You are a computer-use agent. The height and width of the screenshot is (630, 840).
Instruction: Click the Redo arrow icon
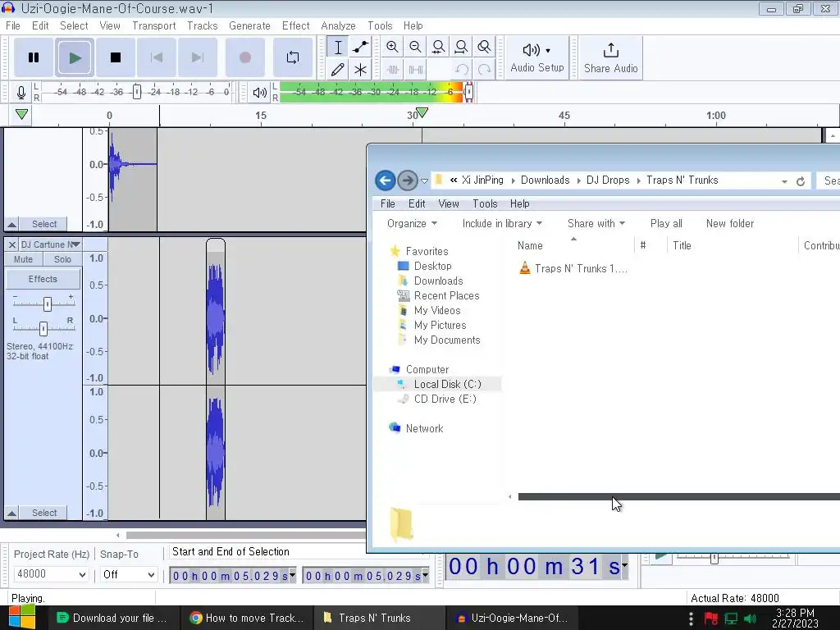tap(484, 70)
